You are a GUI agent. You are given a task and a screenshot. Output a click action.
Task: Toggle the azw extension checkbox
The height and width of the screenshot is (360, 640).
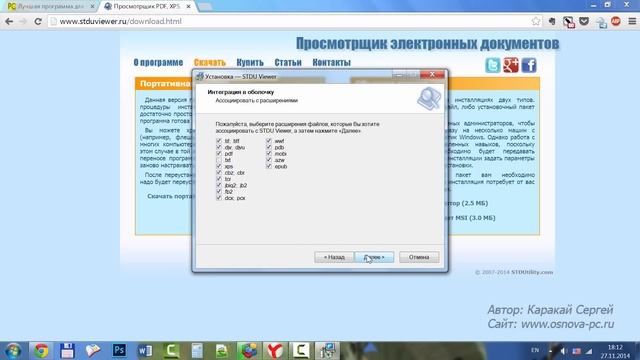click(x=269, y=160)
